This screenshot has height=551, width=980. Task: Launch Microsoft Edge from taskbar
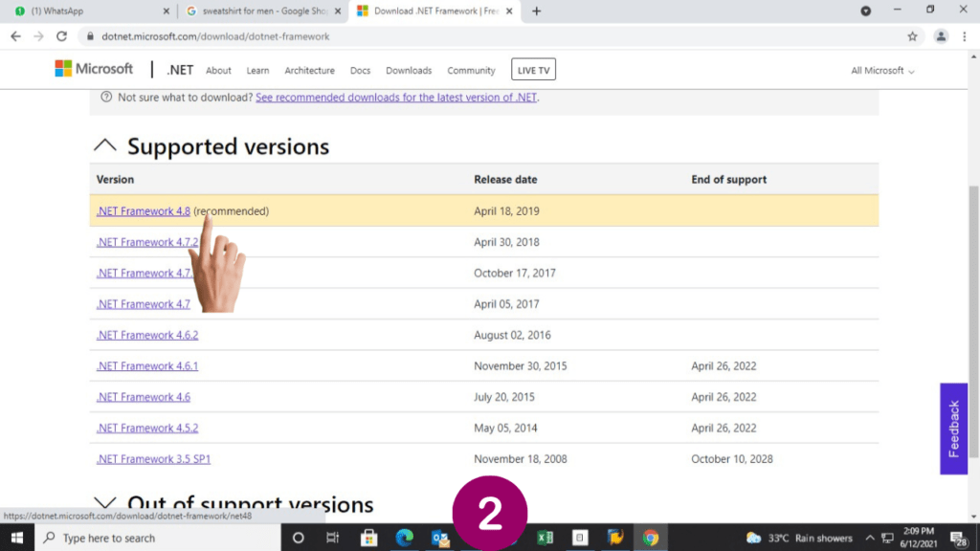[405, 538]
